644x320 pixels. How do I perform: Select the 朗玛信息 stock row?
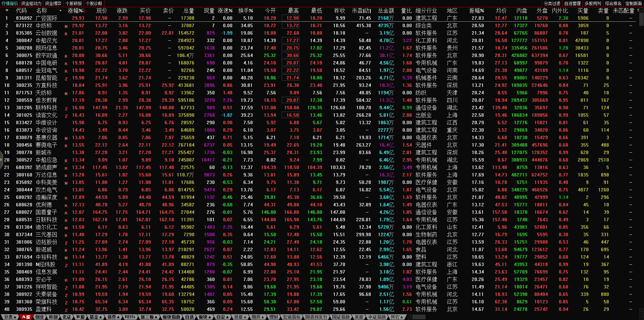tap(46, 48)
